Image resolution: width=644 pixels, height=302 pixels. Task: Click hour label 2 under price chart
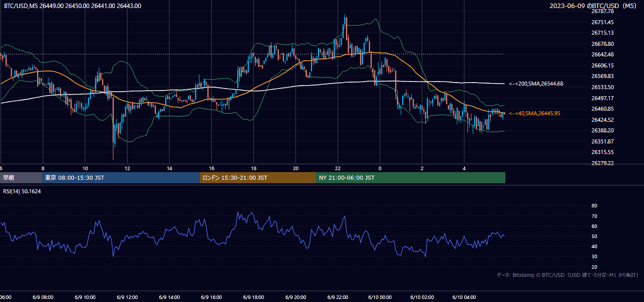pos(422,168)
